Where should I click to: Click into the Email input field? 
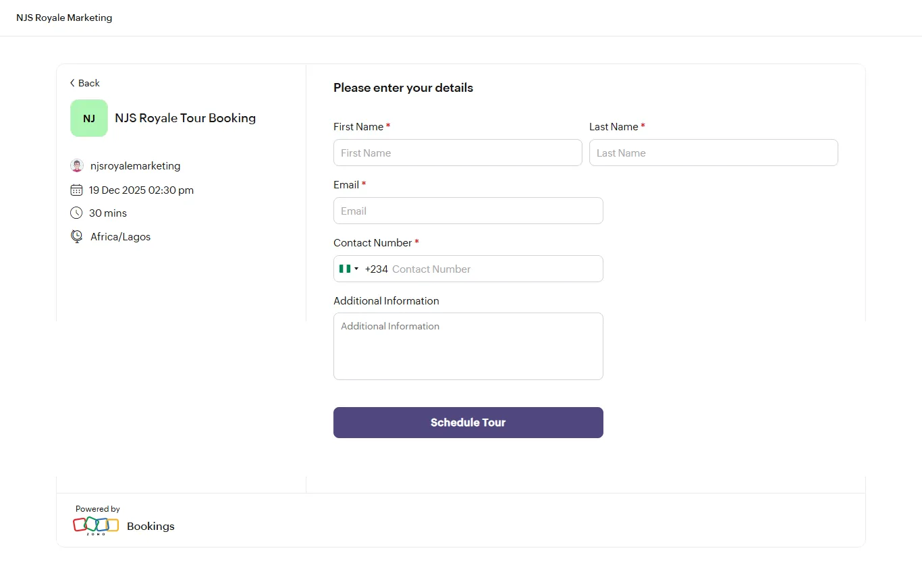tap(468, 211)
